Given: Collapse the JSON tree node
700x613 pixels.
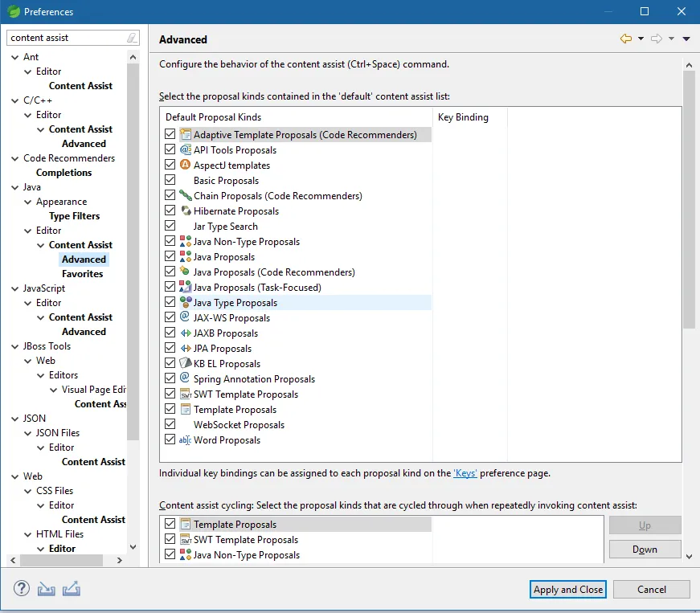Looking at the screenshot, I should (15, 419).
